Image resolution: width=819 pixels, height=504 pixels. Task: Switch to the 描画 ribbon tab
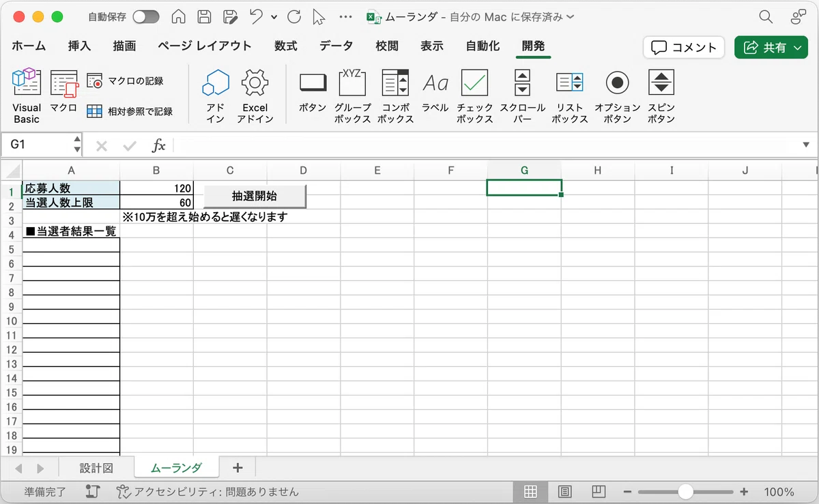[x=124, y=46]
